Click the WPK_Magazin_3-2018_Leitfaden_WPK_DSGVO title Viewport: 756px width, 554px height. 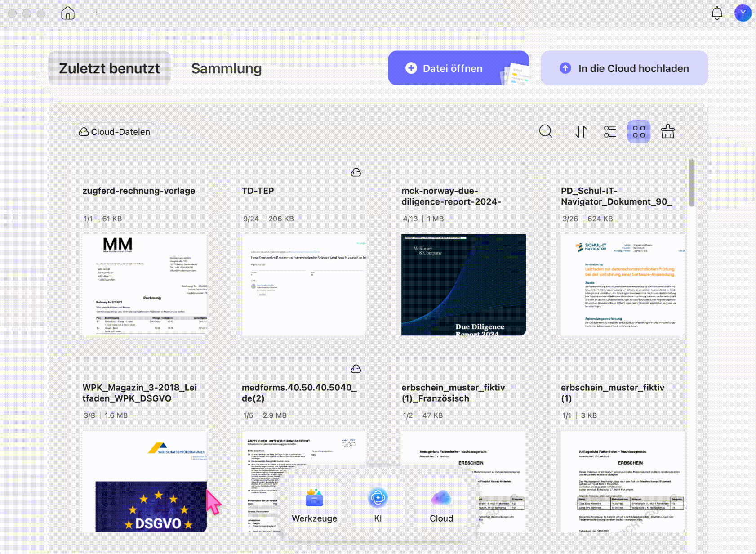click(140, 393)
